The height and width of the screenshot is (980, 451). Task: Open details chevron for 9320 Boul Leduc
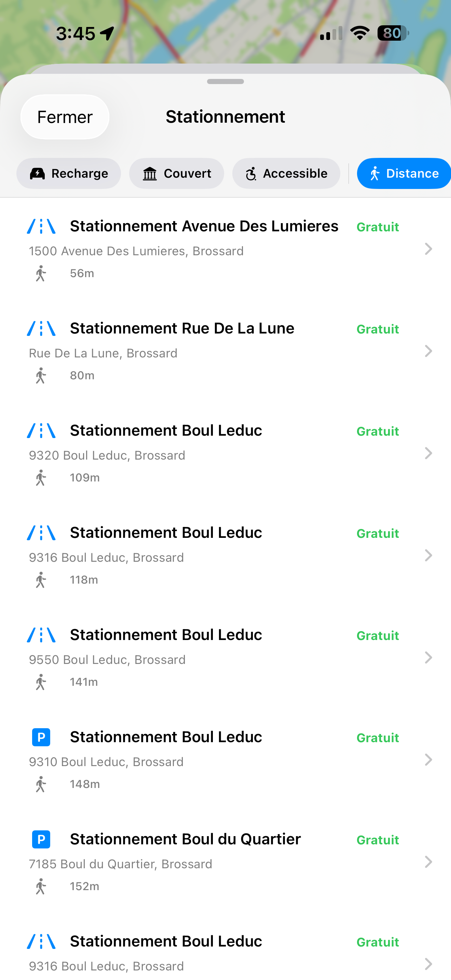[x=428, y=453]
